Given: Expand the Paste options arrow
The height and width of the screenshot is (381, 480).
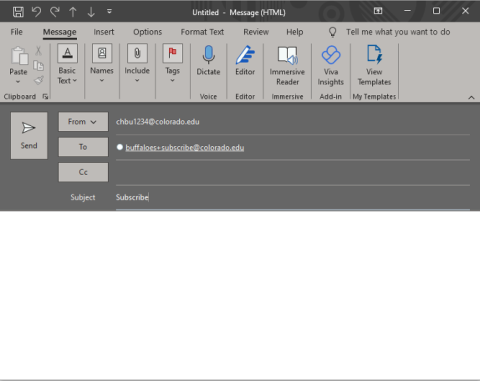Looking at the screenshot, I should 18,82.
